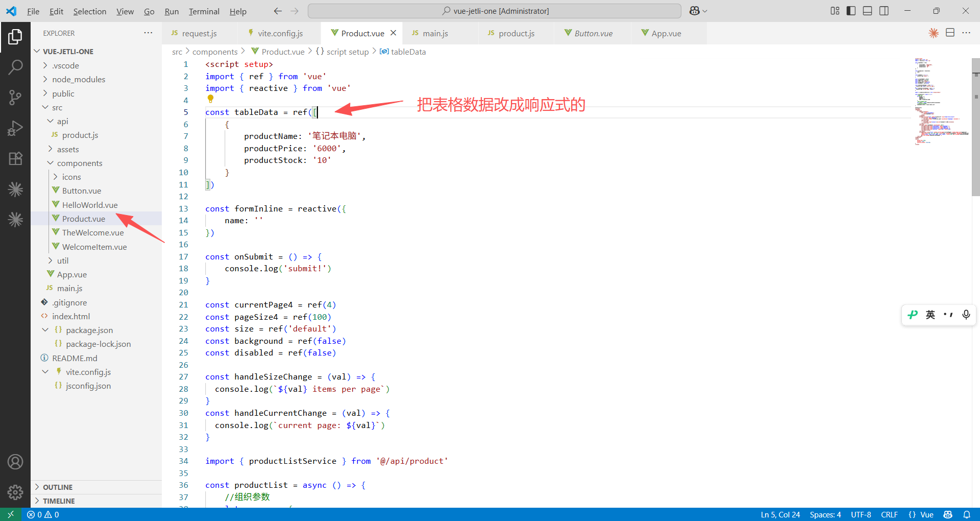
Task: Open remote window indicator in status bar
Action: pyautogui.click(x=11, y=514)
